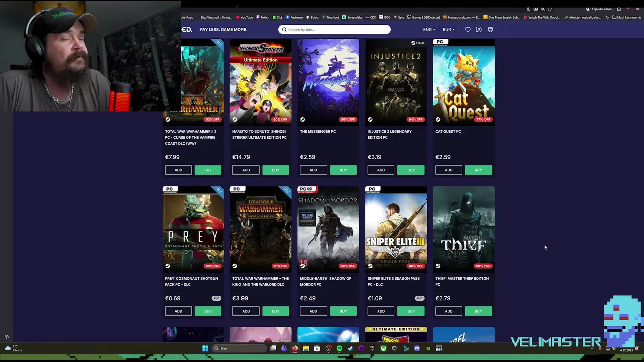Add Total War Warhammer King and Warlord DLC

pos(246,311)
